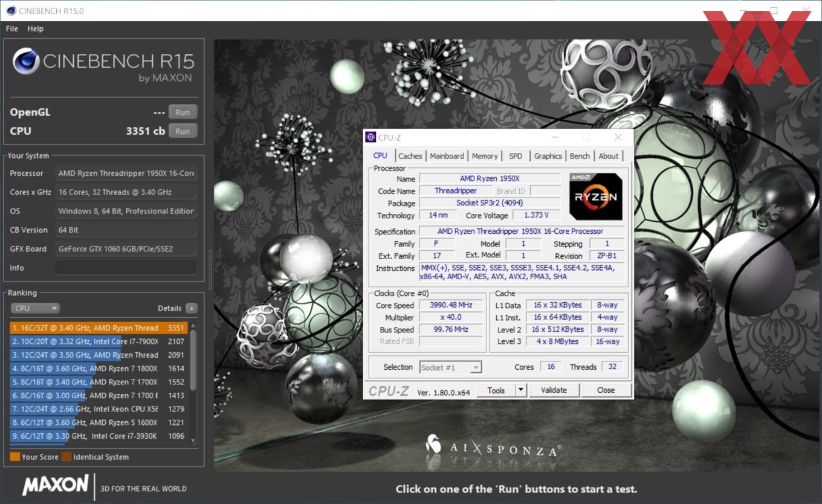Open the Socket #1 selection dropdown
822x504 pixels.
(450, 367)
